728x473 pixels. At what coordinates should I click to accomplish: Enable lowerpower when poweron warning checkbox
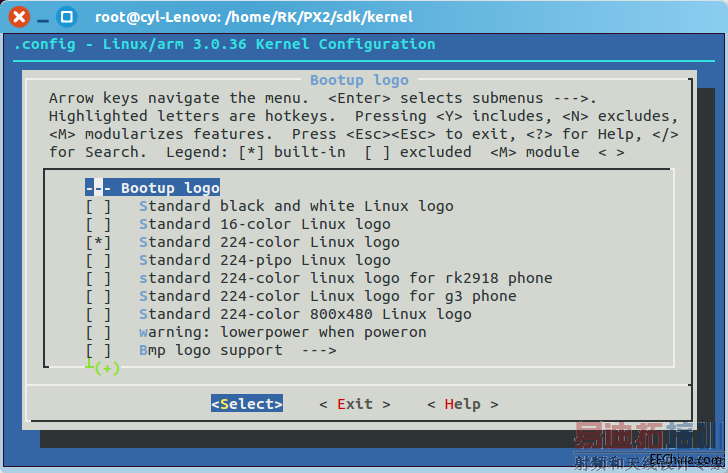(x=98, y=332)
